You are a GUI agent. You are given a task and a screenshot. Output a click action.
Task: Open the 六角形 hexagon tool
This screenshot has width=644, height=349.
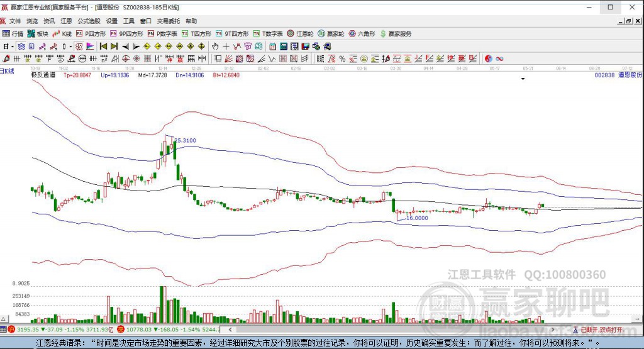tap(362, 34)
